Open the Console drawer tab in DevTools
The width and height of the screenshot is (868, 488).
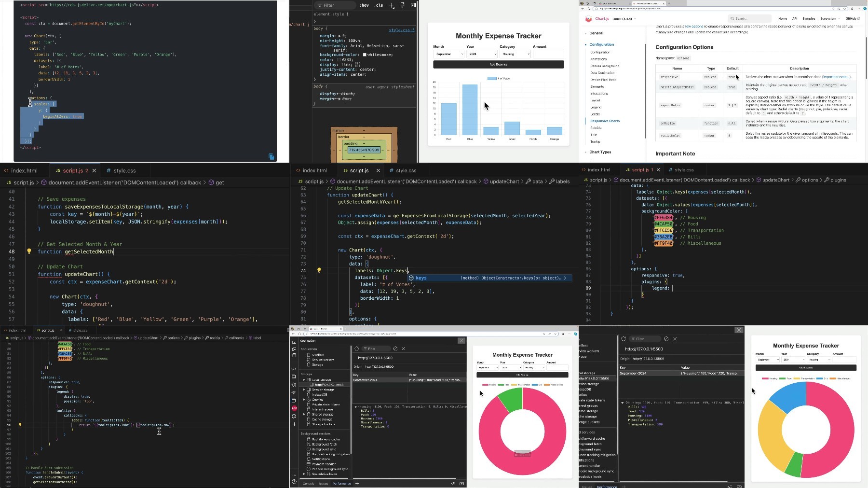[308, 483]
